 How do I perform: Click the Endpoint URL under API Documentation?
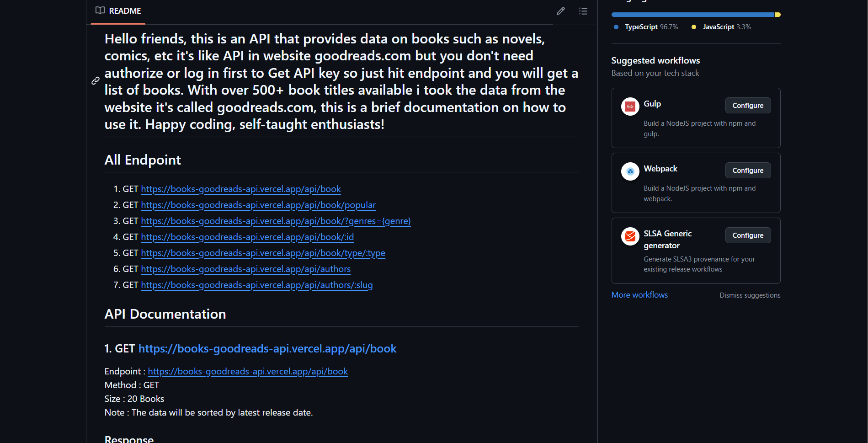248,372
